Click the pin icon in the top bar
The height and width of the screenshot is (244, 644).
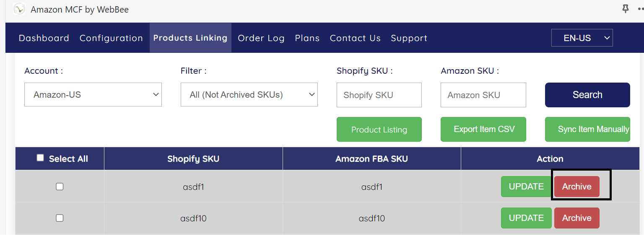tap(625, 9)
